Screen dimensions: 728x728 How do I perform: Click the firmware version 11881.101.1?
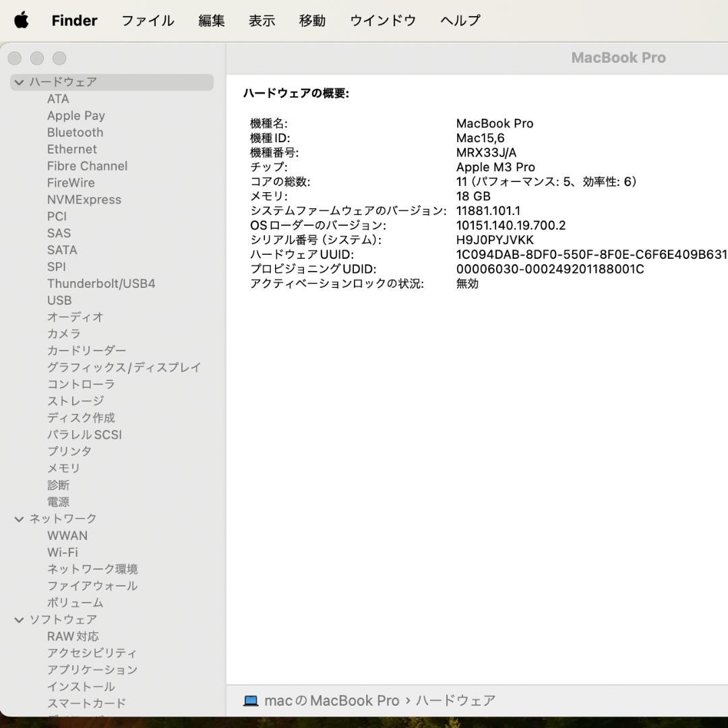click(x=488, y=211)
